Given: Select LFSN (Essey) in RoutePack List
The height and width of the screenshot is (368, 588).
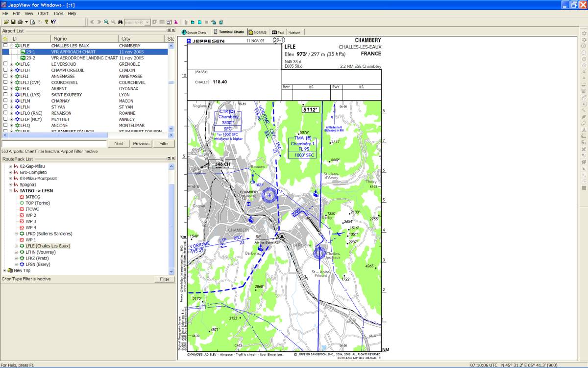Looking at the screenshot, I should (x=39, y=264).
